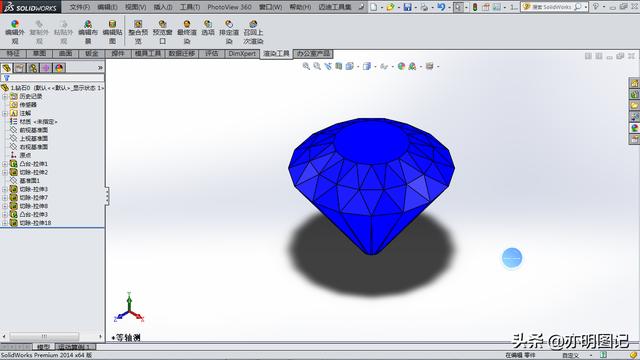Image resolution: width=640 pixels, height=360 pixels.
Task: Start Final Render (最终渲染)
Action: pos(187,31)
